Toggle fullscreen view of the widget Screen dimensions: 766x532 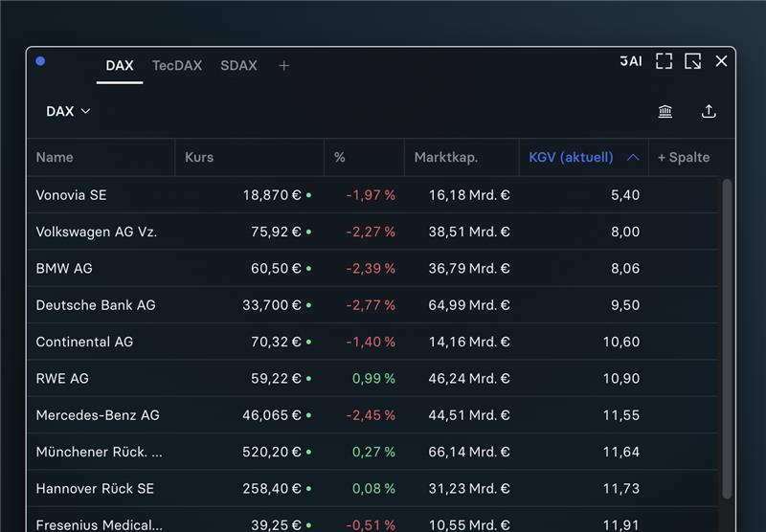click(x=664, y=61)
